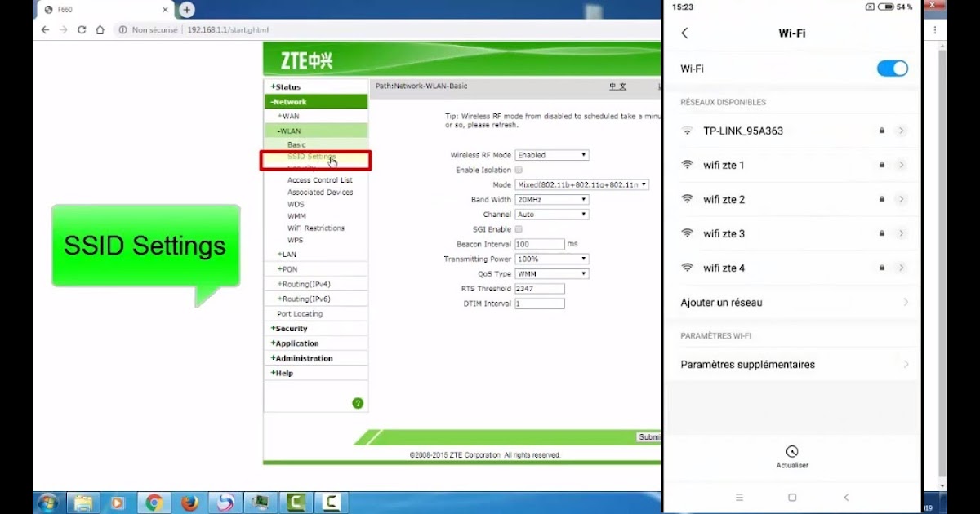Image resolution: width=980 pixels, height=514 pixels.
Task: Open the Wireless RF Mode dropdown
Action: point(552,155)
